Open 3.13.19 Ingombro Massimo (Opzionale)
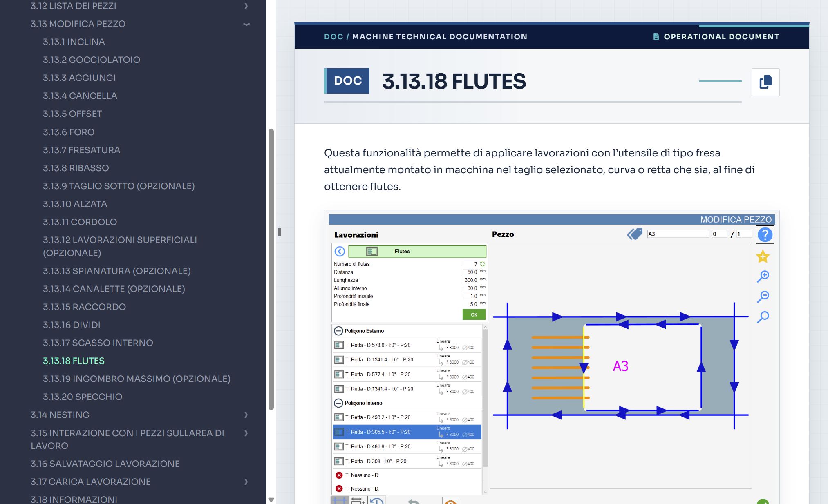The height and width of the screenshot is (504, 828). click(x=137, y=379)
